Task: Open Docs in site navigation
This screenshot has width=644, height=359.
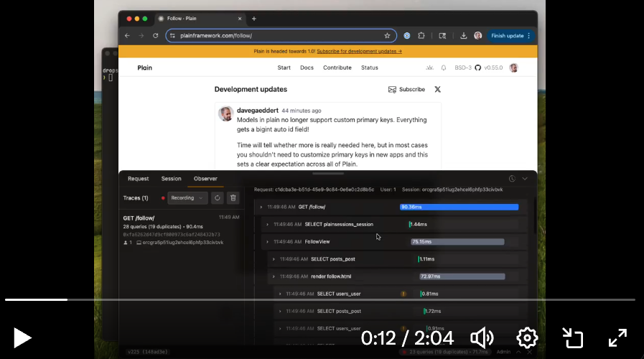Action: (x=307, y=67)
